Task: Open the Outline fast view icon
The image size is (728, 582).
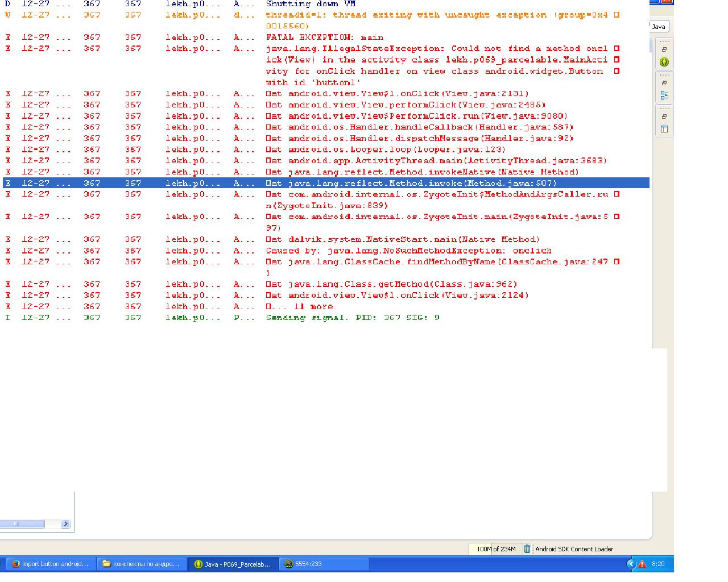Action: click(664, 95)
